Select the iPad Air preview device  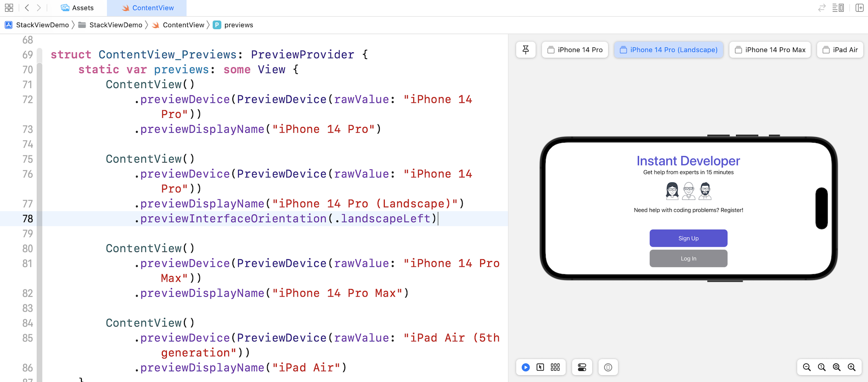point(840,50)
